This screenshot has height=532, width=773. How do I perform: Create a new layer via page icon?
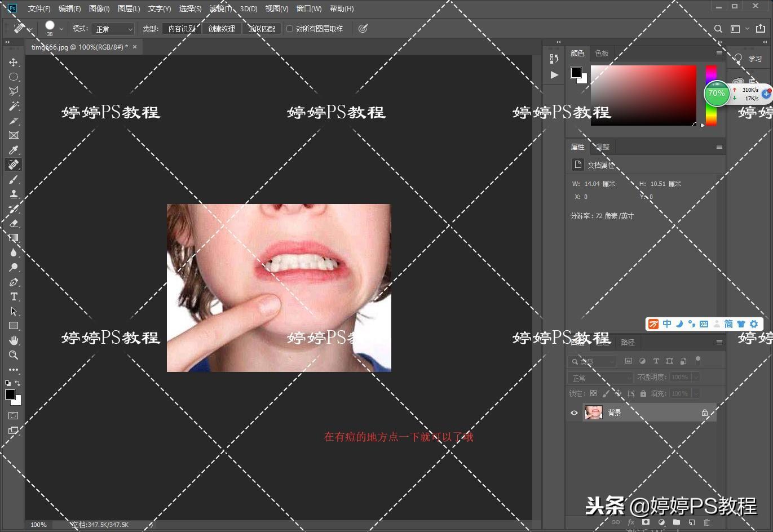692,522
